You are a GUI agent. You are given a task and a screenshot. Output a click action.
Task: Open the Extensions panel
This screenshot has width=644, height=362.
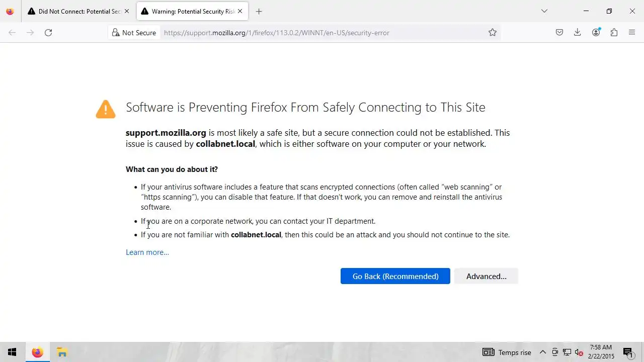pos(614,33)
